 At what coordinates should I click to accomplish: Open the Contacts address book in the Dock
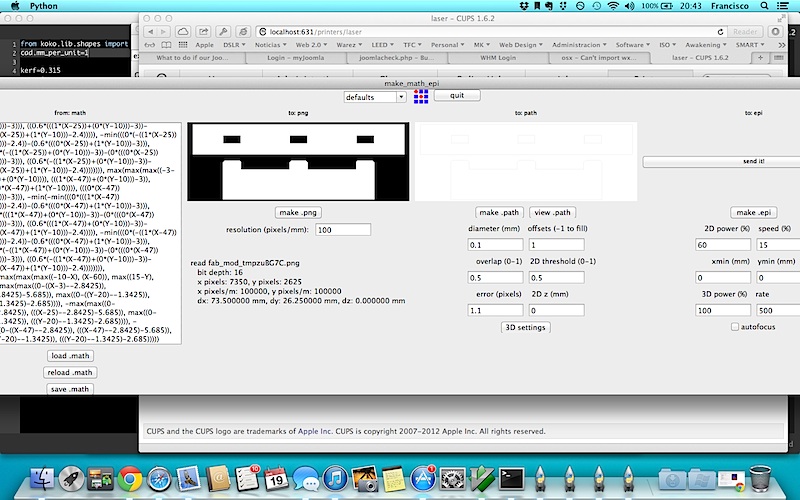[x=217, y=479]
